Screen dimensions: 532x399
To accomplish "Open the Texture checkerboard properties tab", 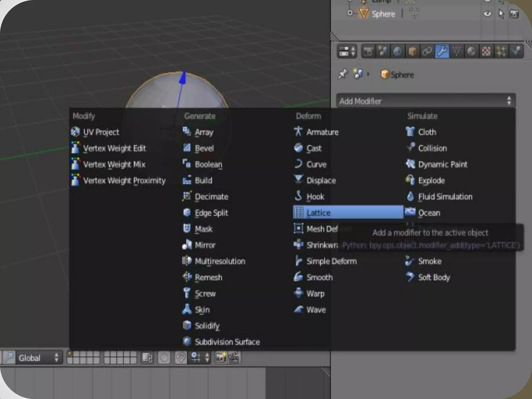I will [486, 51].
